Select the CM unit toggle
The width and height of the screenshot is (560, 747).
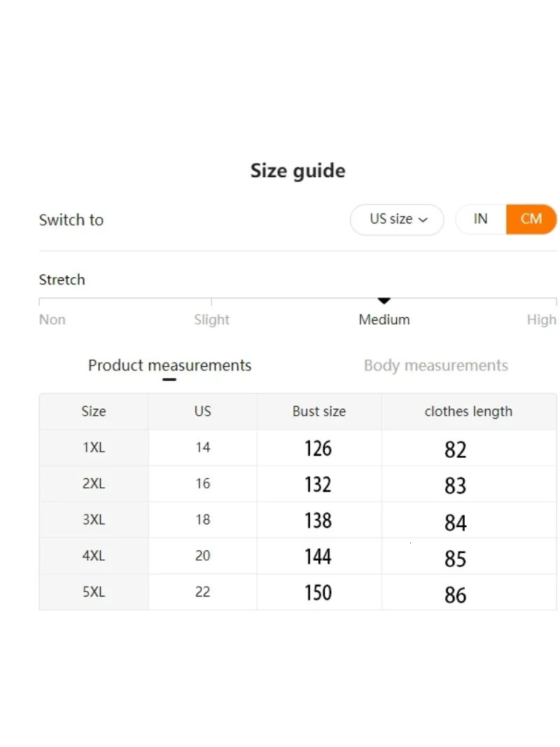(531, 218)
